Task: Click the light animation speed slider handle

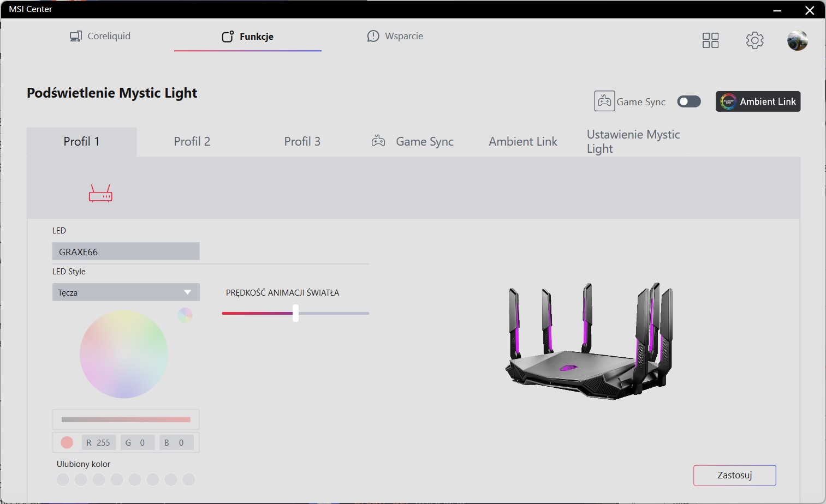Action: (295, 313)
